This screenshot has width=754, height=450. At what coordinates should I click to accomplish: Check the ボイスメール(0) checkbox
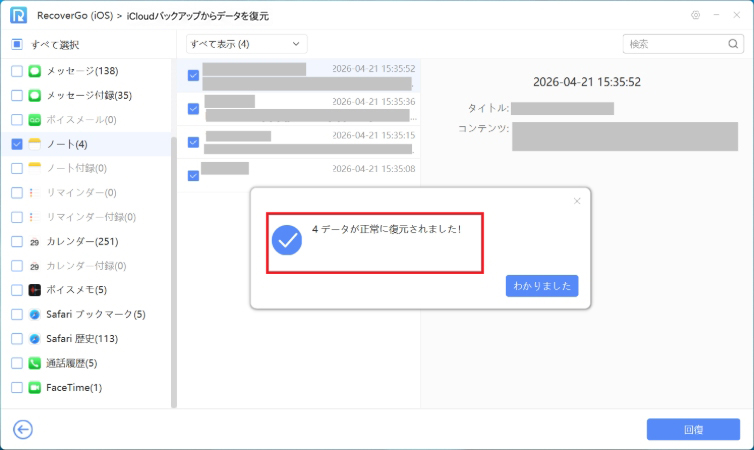(17, 120)
